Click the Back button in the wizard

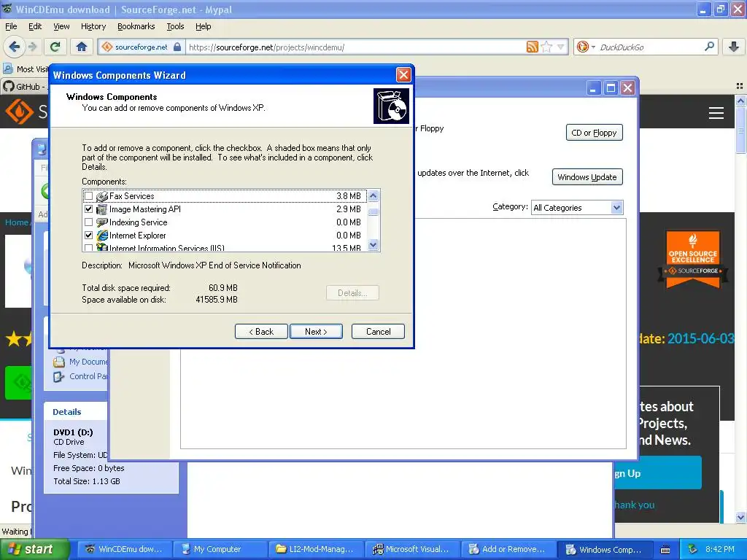261,332
